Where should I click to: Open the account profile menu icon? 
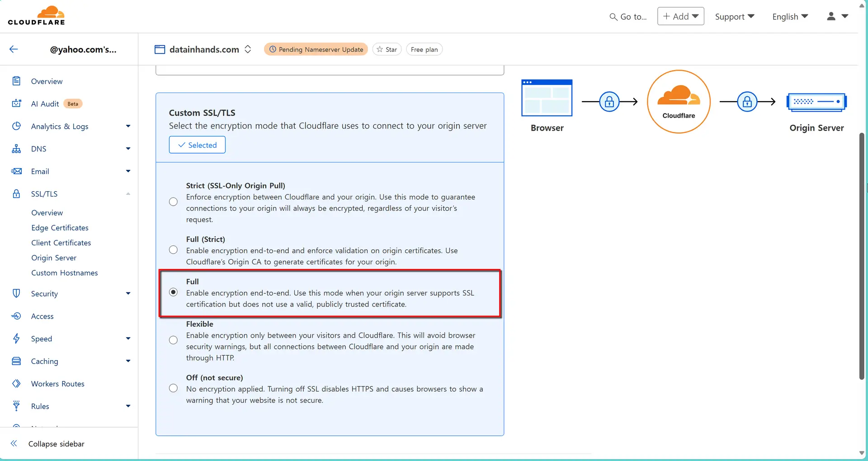coord(831,16)
